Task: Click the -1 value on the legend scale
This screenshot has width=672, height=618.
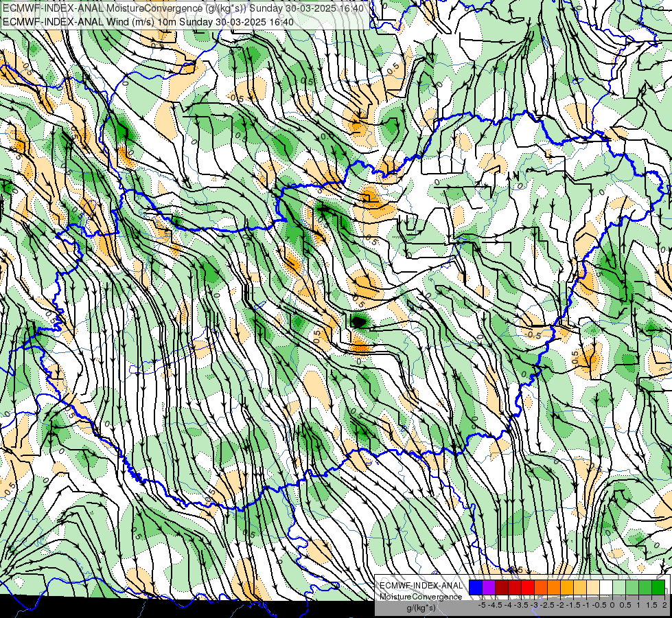Action: (586, 605)
